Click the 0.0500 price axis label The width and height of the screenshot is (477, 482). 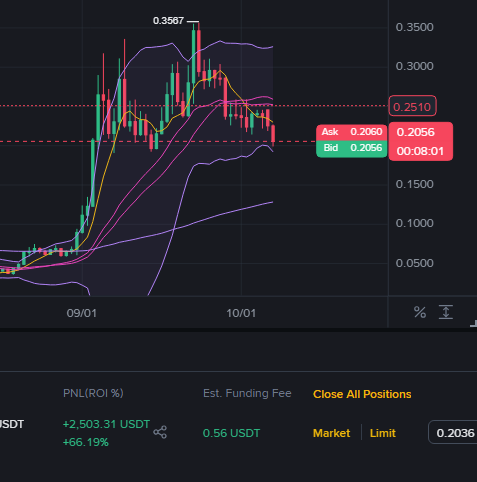(414, 263)
